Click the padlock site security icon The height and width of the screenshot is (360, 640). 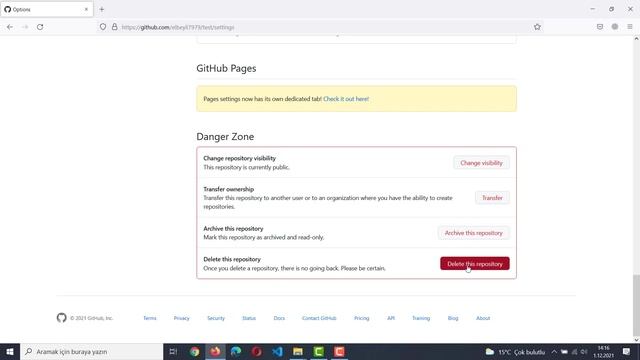(115, 27)
